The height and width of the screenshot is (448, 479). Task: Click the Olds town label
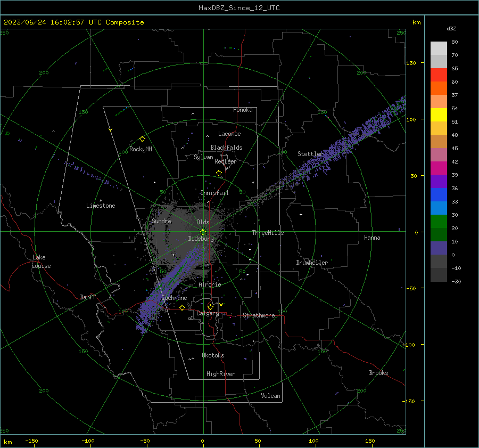point(203,222)
